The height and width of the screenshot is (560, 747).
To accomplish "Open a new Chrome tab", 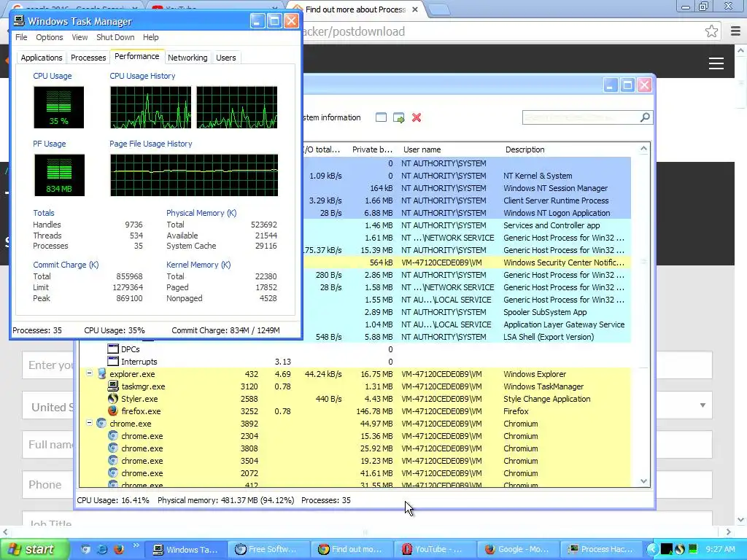I will (438, 9).
